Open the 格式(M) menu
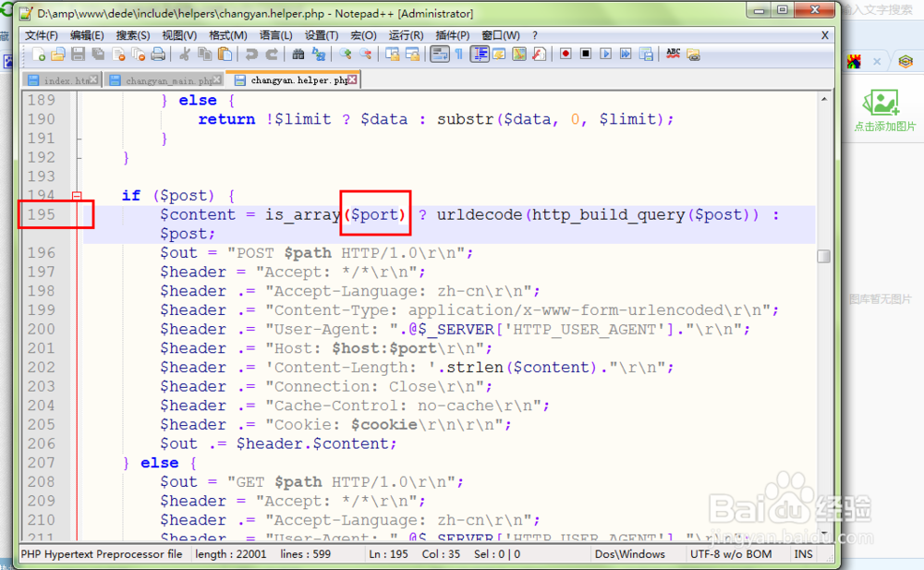Screen dimensions: 924x570 pos(228,35)
